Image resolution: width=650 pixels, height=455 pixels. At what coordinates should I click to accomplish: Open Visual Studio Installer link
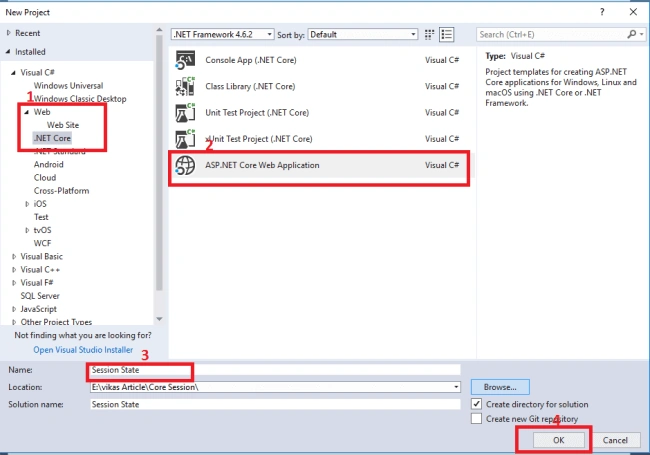(83, 350)
